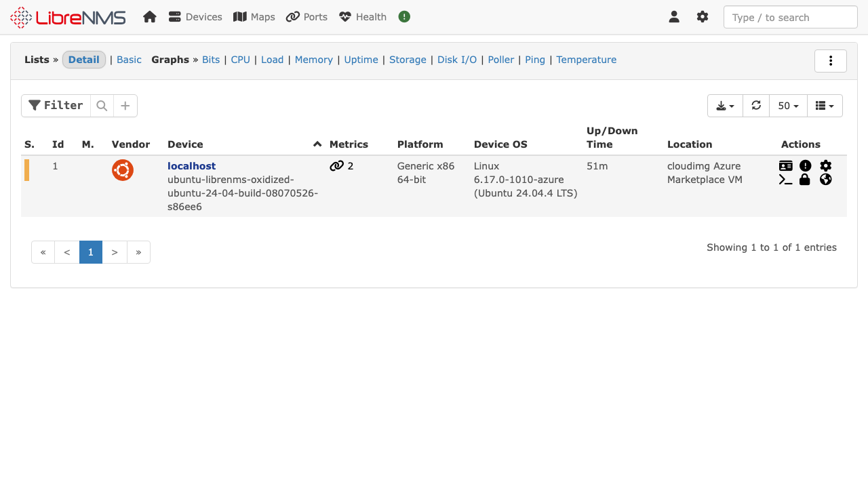Edit localhost device via gear icon
Viewport: 868px width, 488px height.
(x=826, y=166)
